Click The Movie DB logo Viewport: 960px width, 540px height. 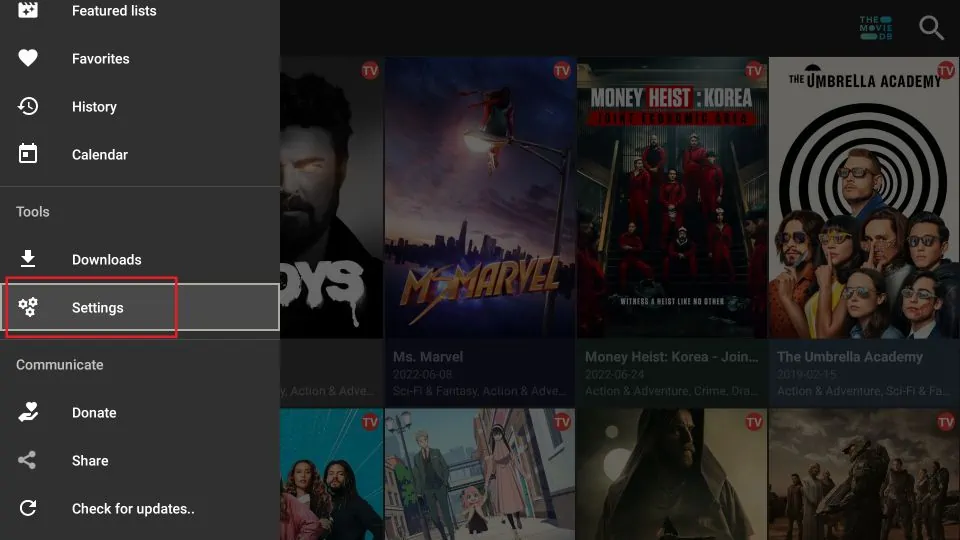tap(876, 28)
